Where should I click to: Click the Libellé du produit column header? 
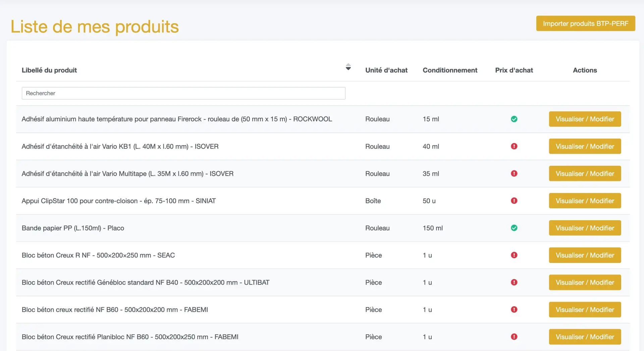(49, 70)
